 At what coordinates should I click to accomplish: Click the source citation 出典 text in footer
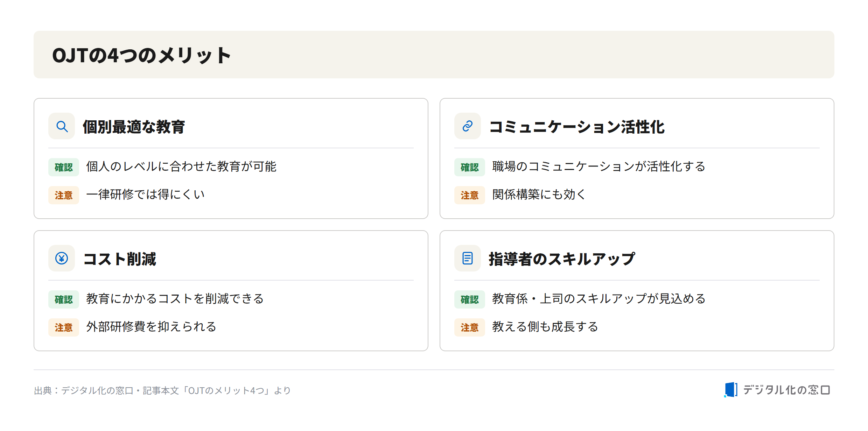coord(162,390)
